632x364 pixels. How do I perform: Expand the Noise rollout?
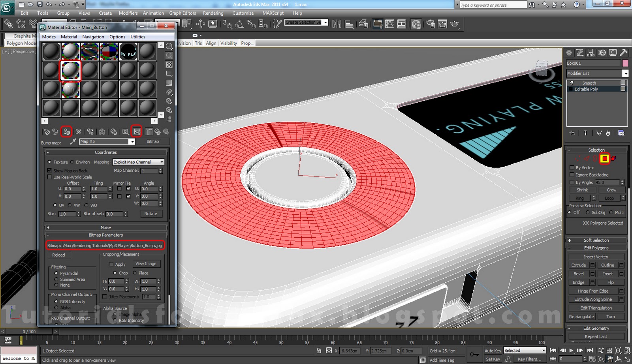[x=105, y=227]
